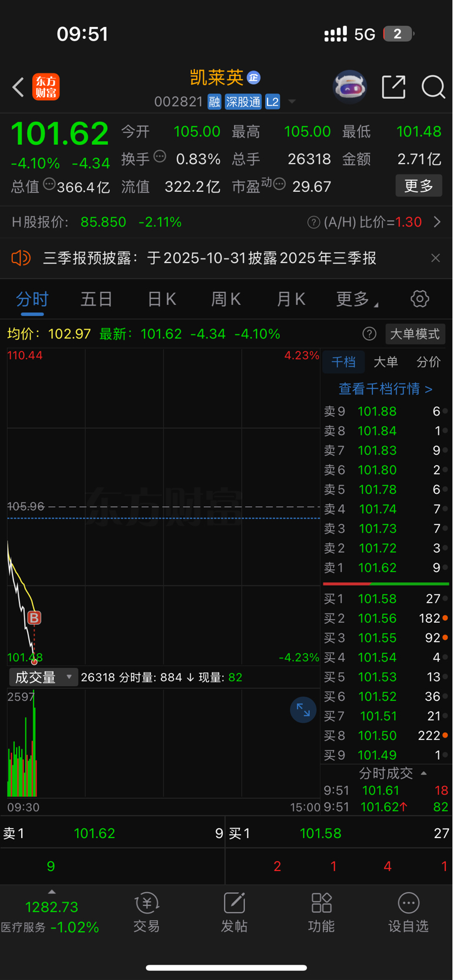
Task: Switch to 周K tab
Action: [x=226, y=300]
